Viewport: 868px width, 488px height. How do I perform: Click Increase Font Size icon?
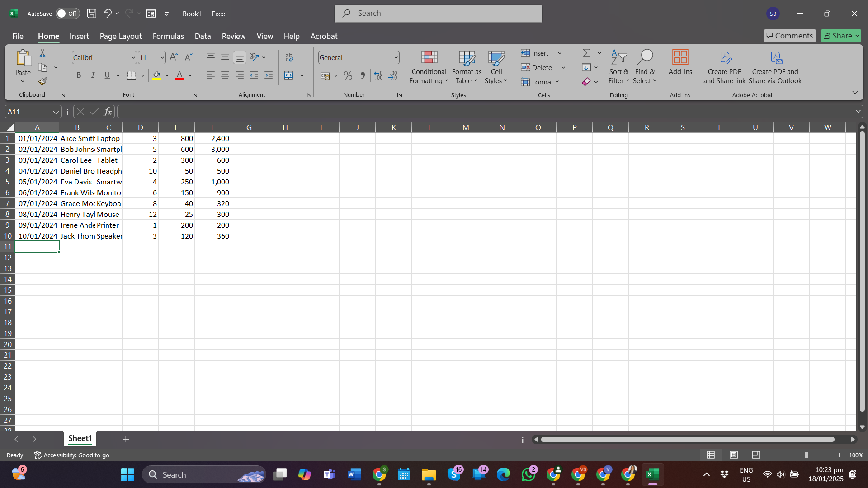tap(174, 57)
